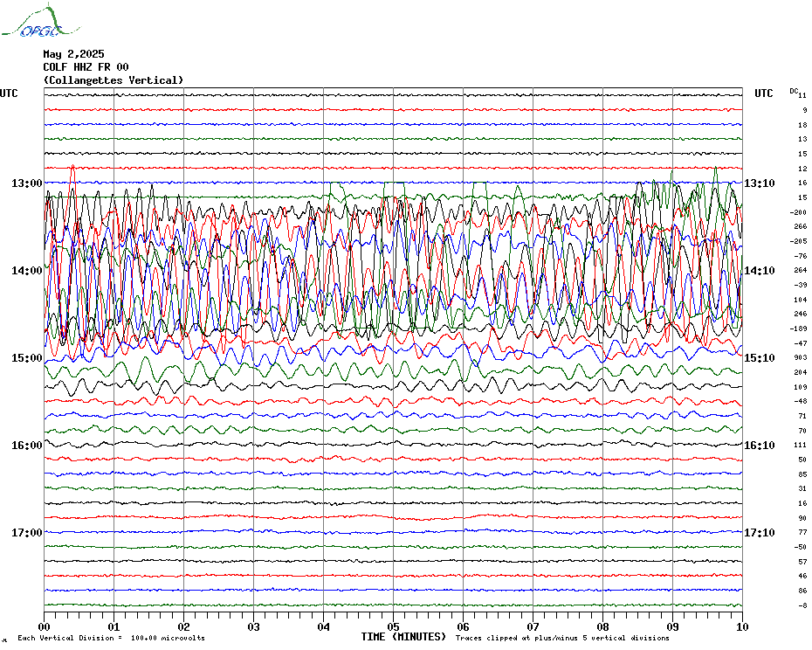
Task: Select the 17:00 time label
Action: click(x=27, y=533)
